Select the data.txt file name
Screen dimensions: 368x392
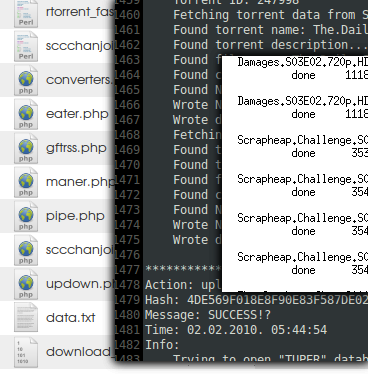pos(71,318)
